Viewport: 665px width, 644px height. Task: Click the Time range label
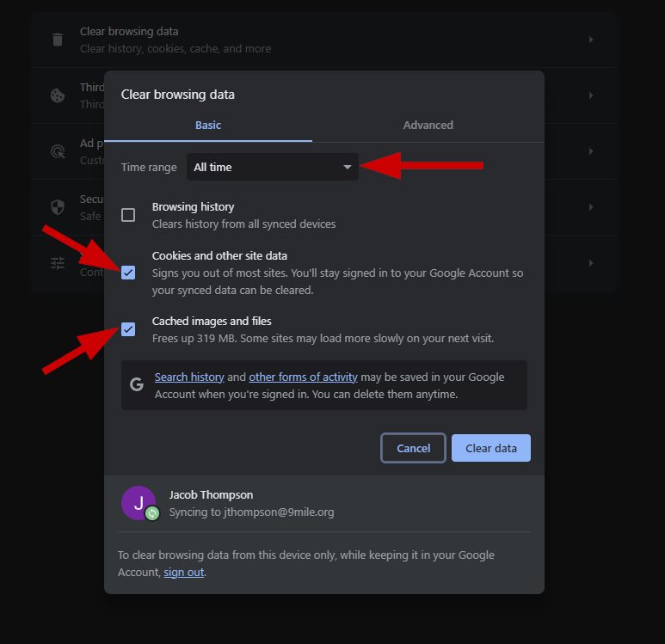(x=149, y=168)
